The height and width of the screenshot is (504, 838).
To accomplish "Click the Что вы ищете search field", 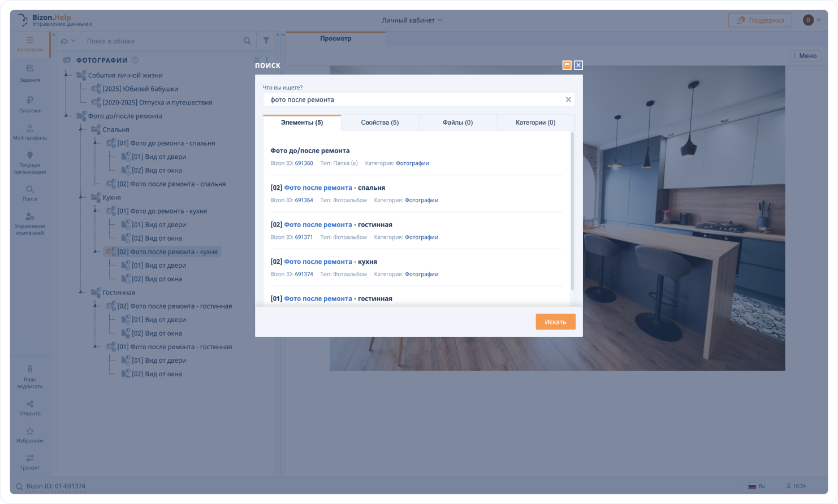I will (413, 99).
